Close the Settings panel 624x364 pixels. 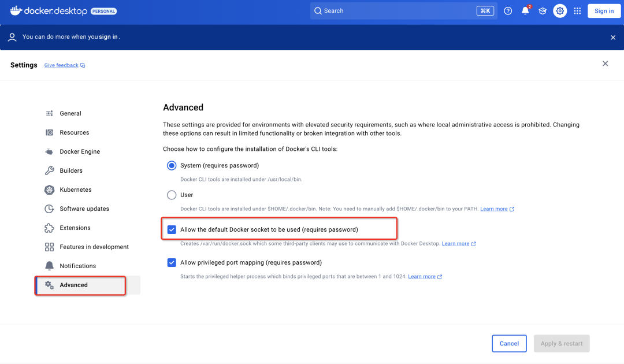[606, 64]
